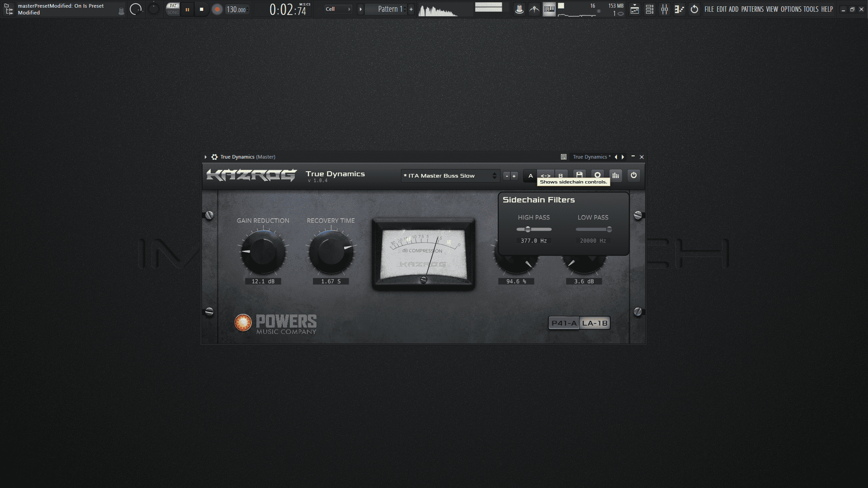Click the Powers Music Company logo
This screenshot has height=488, width=868.
[275, 324]
